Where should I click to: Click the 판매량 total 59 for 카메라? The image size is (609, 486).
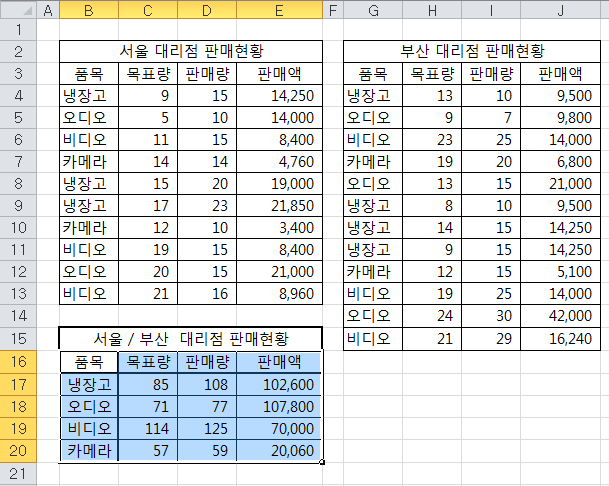point(207,451)
